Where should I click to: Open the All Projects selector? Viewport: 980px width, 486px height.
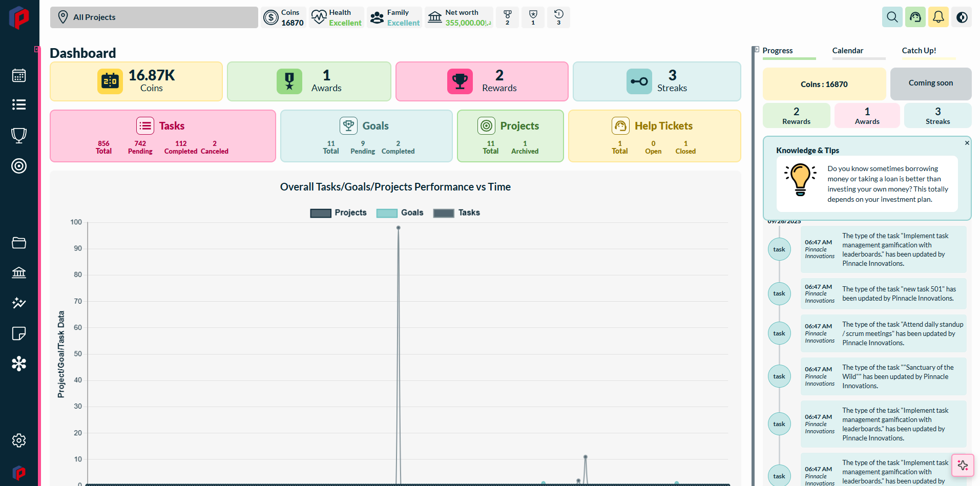coord(154,17)
